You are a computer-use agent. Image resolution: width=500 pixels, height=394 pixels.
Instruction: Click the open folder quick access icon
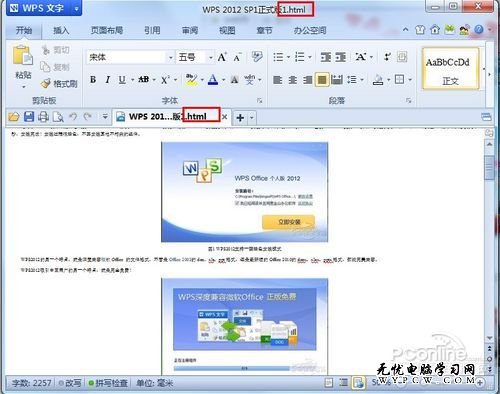click(14, 117)
